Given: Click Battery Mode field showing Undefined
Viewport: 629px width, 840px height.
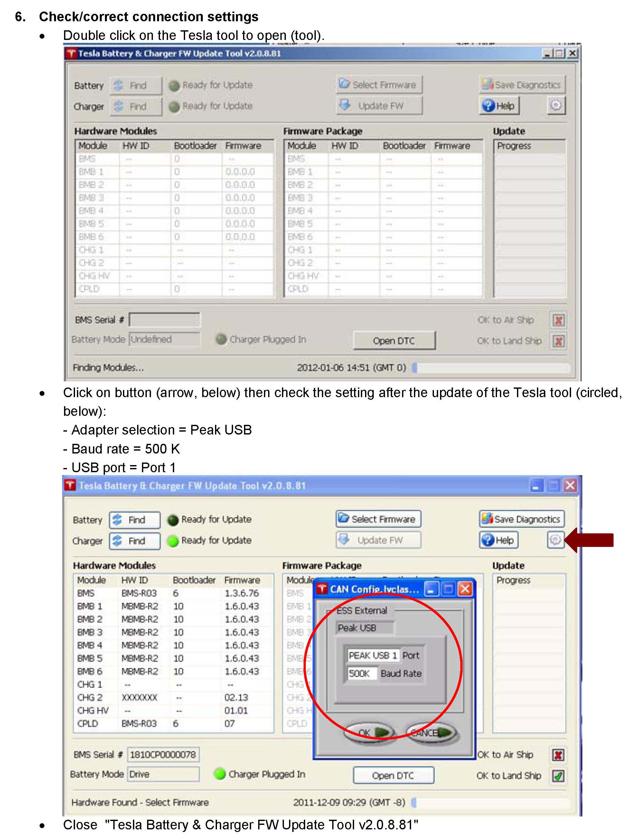Looking at the screenshot, I should coord(164,339).
